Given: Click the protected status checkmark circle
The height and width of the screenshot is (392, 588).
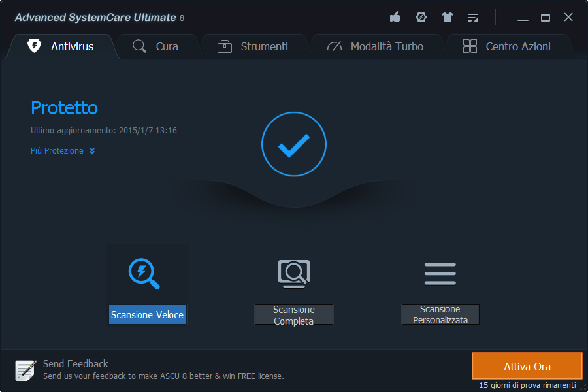Looking at the screenshot, I should pyautogui.click(x=293, y=145).
